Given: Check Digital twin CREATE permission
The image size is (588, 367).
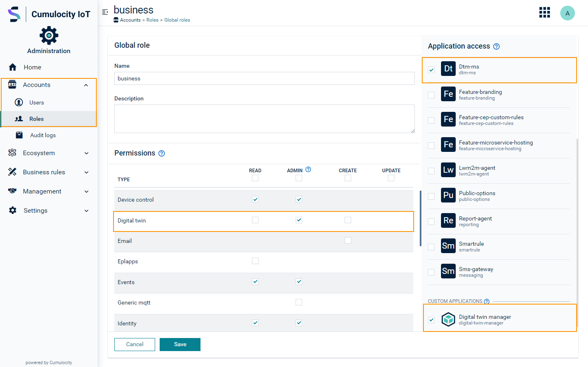Looking at the screenshot, I should coord(348,220).
